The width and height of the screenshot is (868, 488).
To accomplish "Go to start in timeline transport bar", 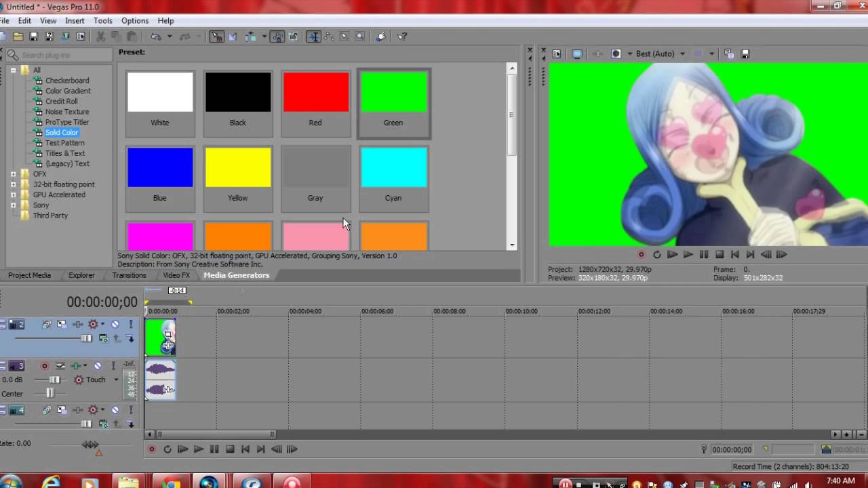I will point(245,449).
